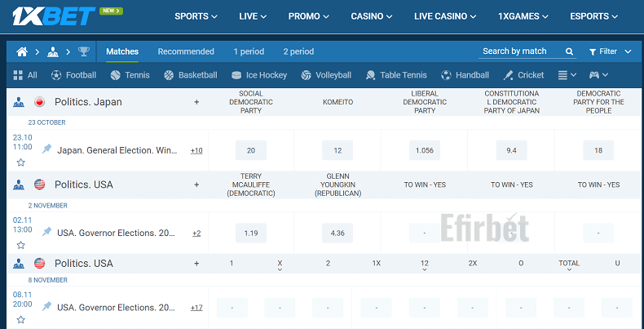The image size is (644, 329).
Task: Bet on Liberal Democratic Party odds 1.056
Action: pyautogui.click(x=425, y=150)
